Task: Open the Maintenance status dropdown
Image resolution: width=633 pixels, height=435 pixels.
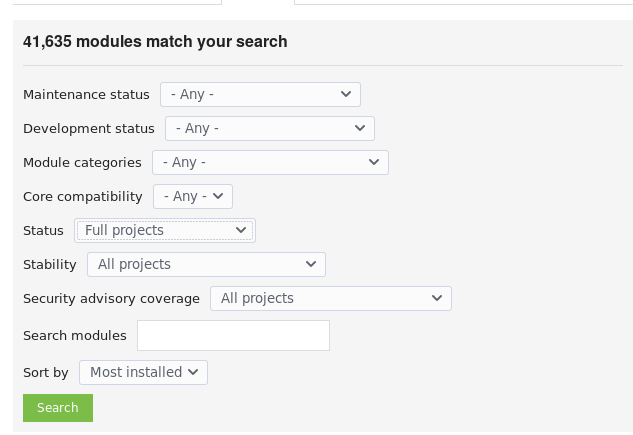Action: (260, 94)
